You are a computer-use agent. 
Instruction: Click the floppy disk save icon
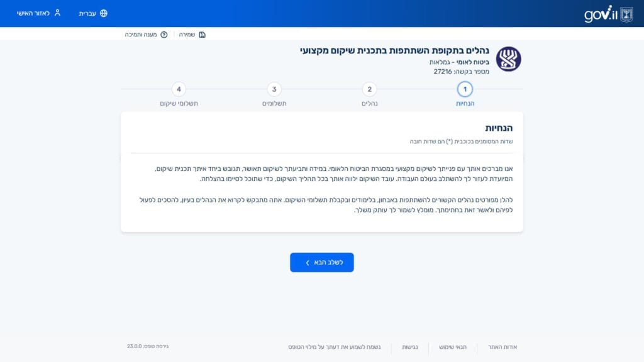pyautogui.click(x=202, y=35)
